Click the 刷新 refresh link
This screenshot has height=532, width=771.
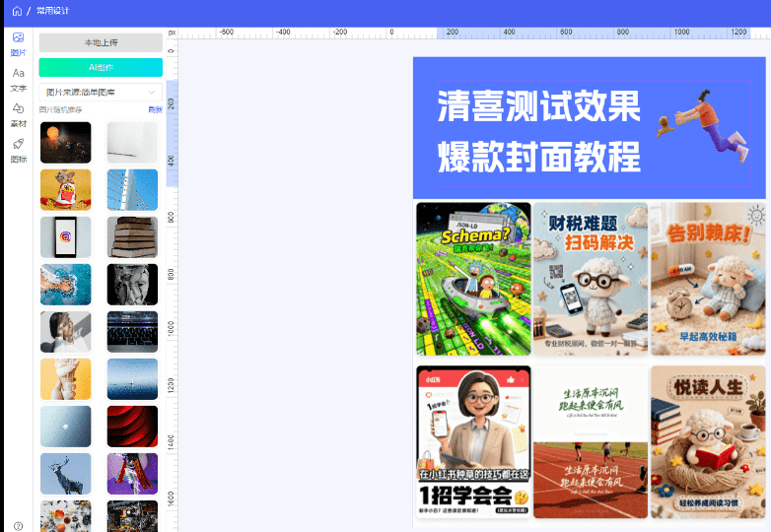click(x=155, y=109)
